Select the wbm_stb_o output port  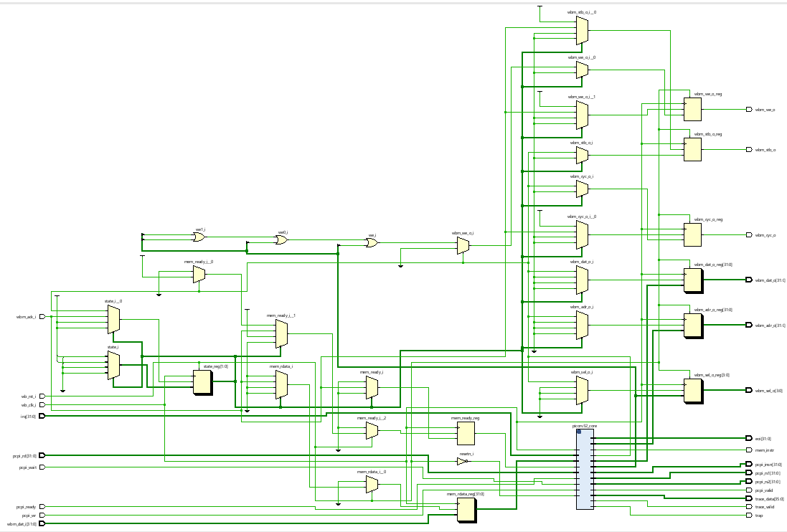pyautogui.click(x=750, y=149)
